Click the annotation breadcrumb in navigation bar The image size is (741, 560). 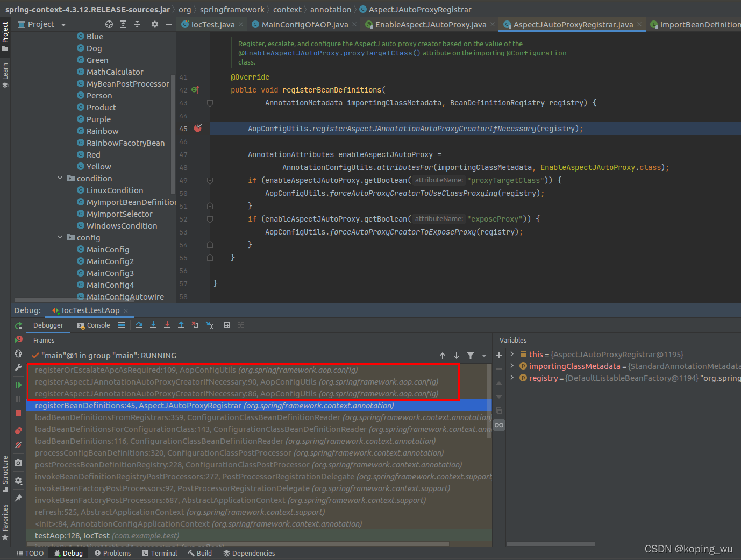[x=331, y=10]
